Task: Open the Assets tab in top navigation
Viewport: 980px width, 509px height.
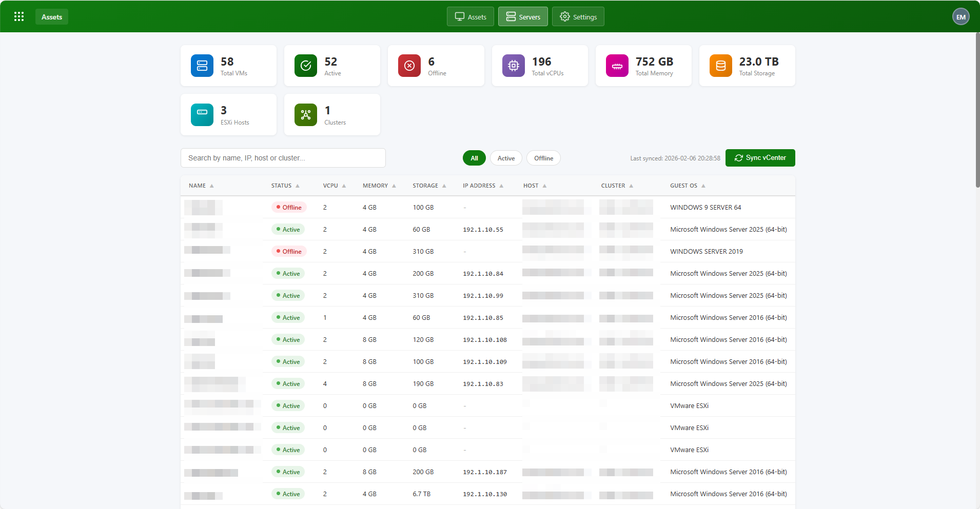Action: tap(471, 17)
